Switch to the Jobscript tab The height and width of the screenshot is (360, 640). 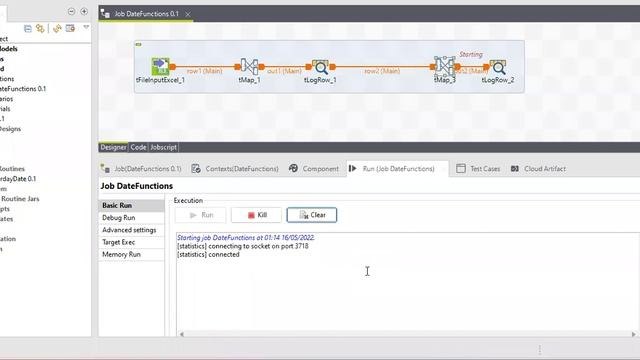coord(163,147)
